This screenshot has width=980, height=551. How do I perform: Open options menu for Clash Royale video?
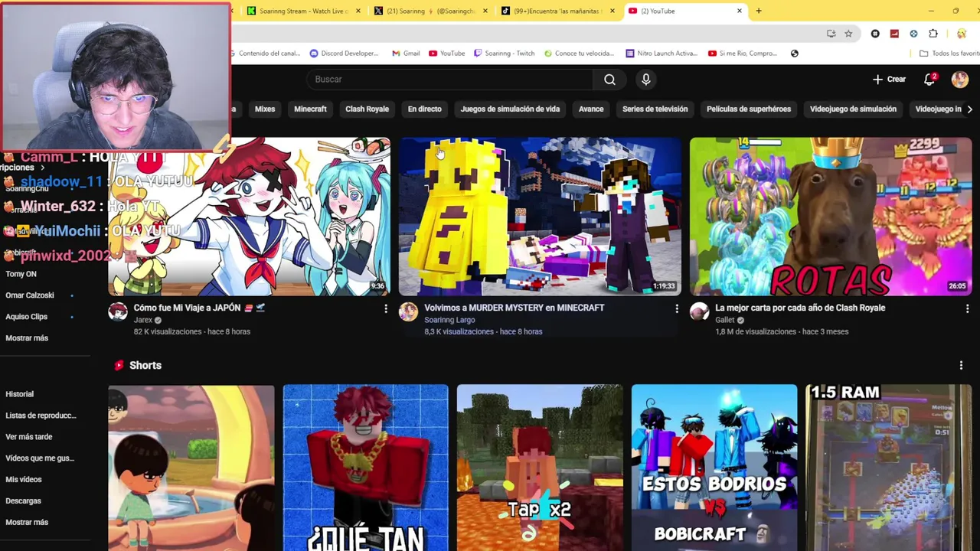(x=967, y=308)
